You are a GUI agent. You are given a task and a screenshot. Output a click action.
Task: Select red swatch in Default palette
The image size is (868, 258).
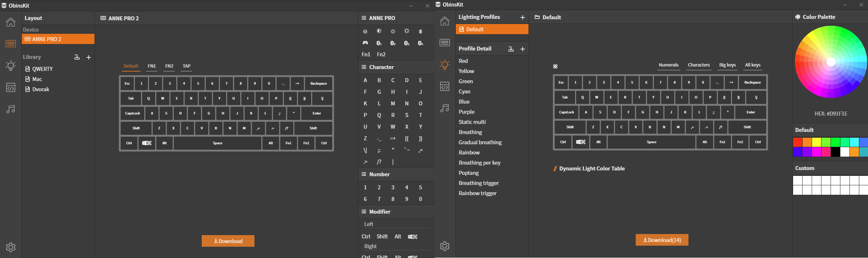click(797, 142)
